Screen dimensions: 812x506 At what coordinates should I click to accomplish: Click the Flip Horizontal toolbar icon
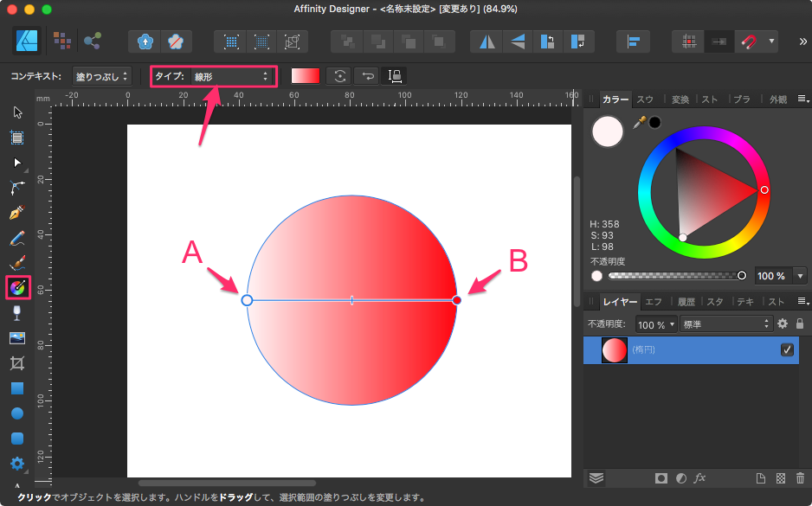click(x=488, y=41)
